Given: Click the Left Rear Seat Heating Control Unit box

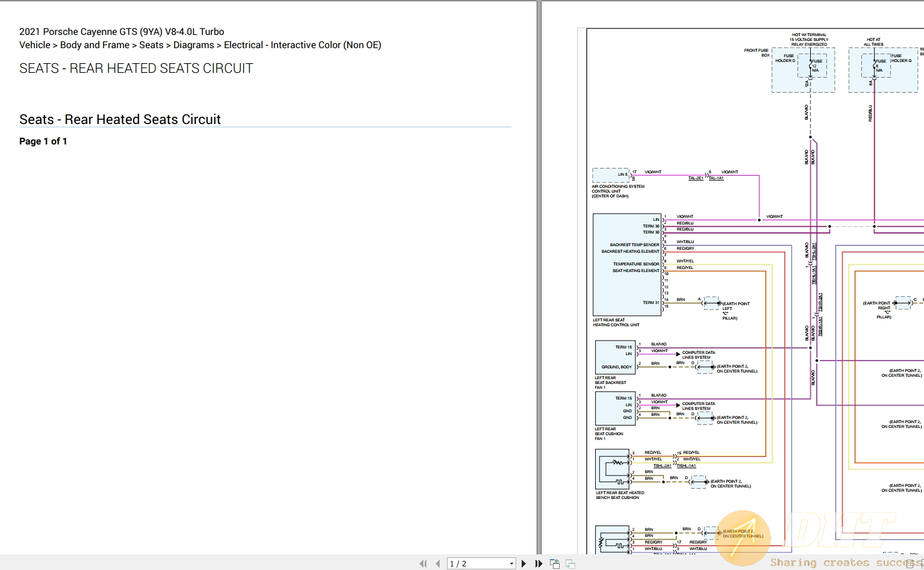Looking at the screenshot, I should point(627,264).
